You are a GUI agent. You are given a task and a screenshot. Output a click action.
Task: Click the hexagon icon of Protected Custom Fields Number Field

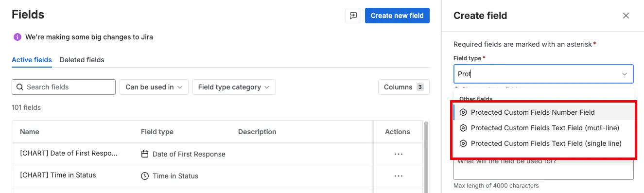click(x=463, y=112)
